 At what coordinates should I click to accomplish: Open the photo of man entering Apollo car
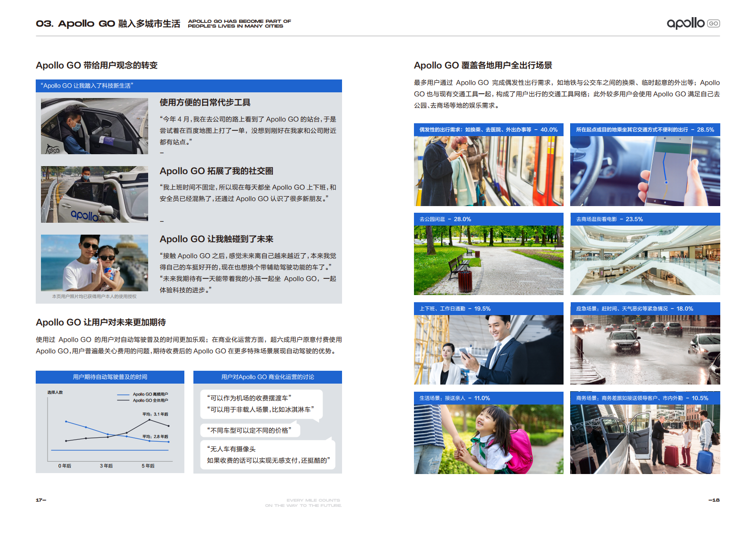click(x=94, y=126)
